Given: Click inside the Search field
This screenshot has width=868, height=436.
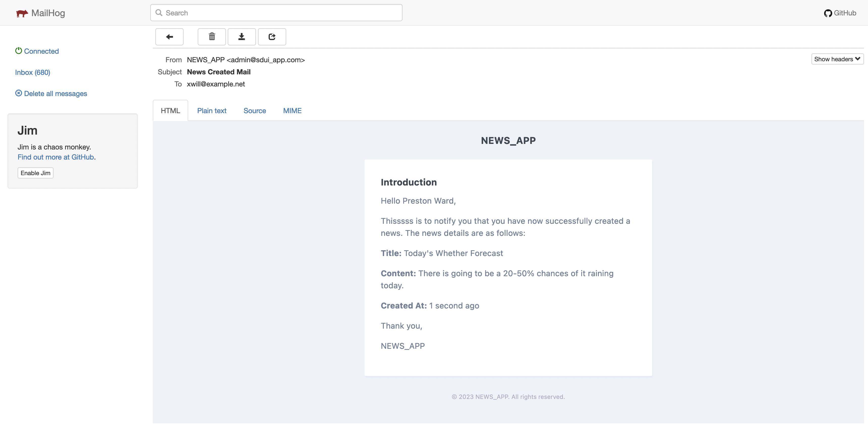Looking at the screenshot, I should [x=276, y=12].
